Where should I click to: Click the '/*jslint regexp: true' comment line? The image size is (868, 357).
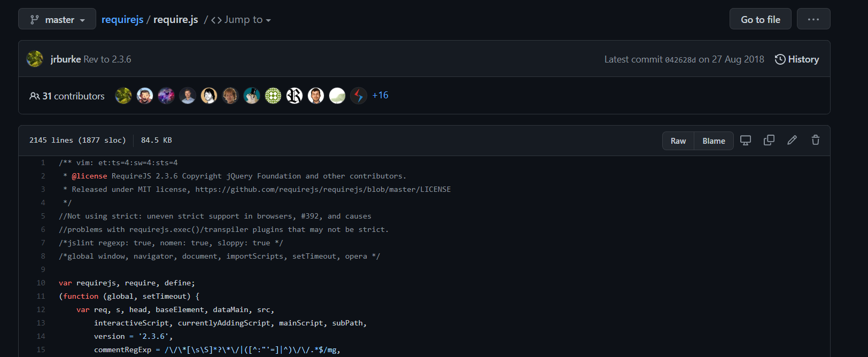(171, 243)
